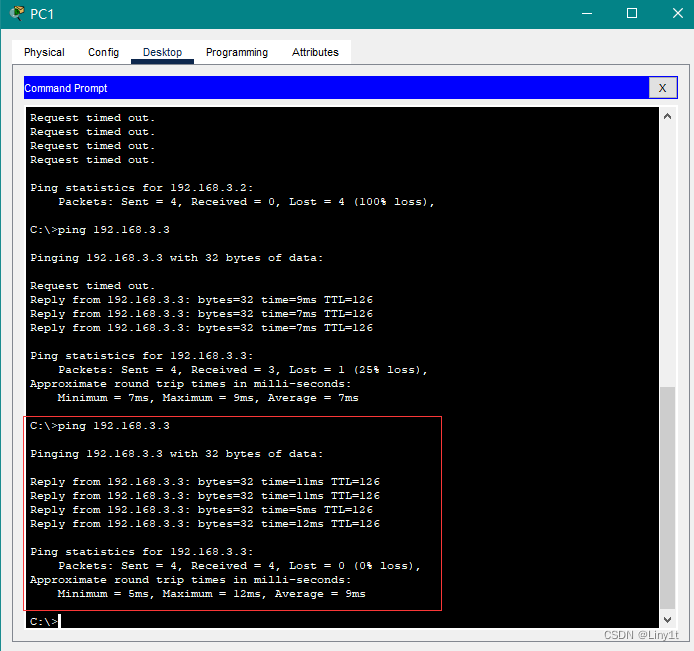Click the '100% loss' packets line
Screen dimensions: 694x651
coord(247,202)
